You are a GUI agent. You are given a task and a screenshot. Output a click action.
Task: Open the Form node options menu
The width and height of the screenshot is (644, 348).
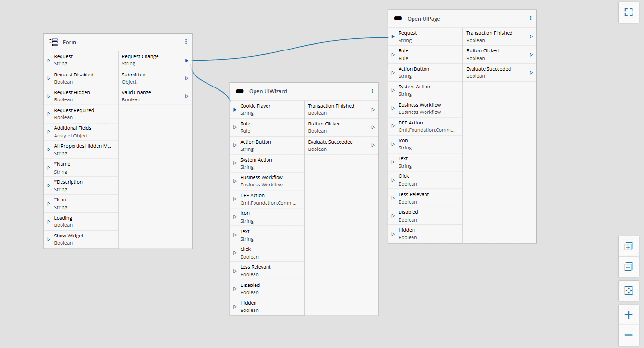point(186,42)
